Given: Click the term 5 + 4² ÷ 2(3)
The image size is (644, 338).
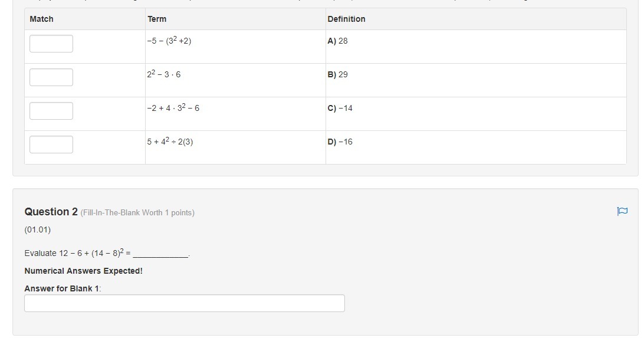Looking at the screenshot, I should click(170, 142).
